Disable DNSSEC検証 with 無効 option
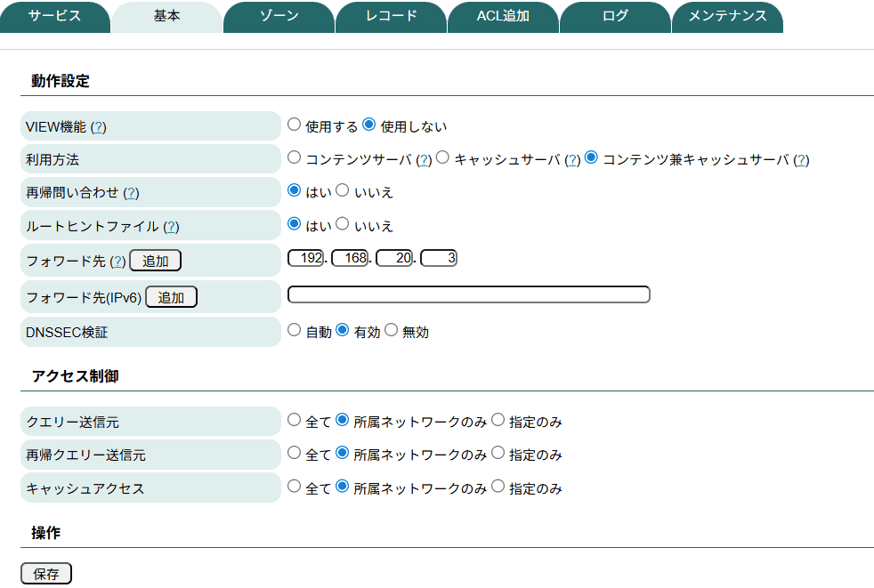This screenshot has width=874, height=588. [x=391, y=331]
